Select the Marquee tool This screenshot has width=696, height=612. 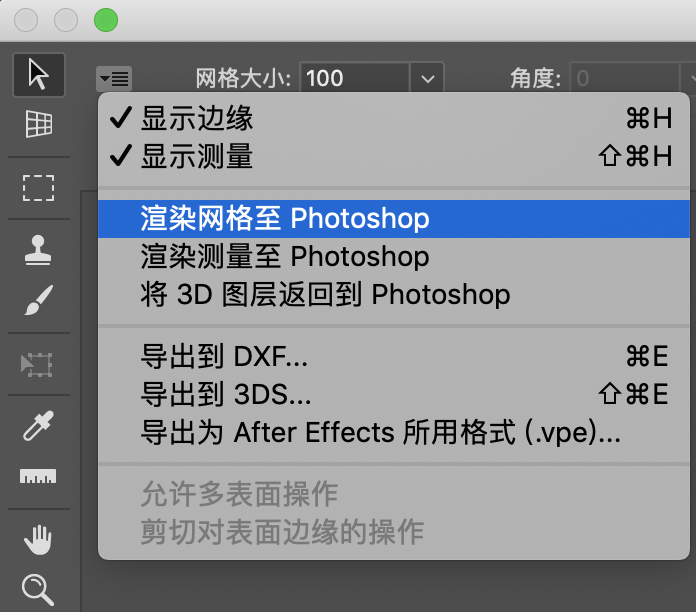[38, 187]
